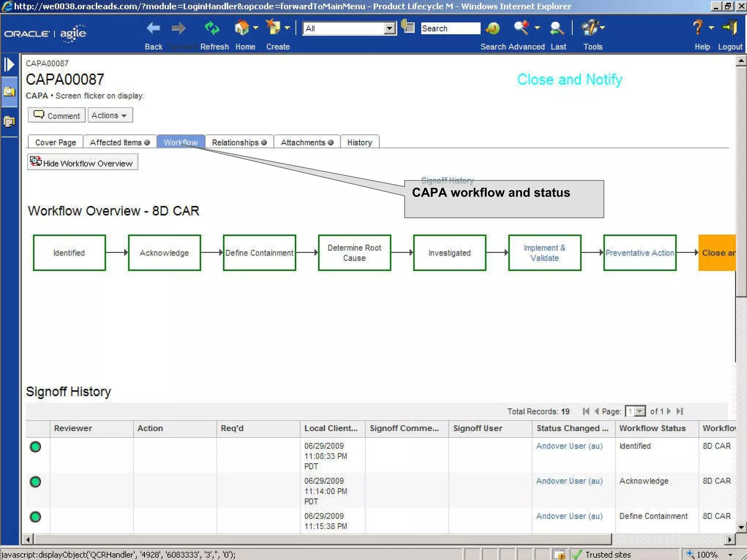This screenshot has height=560, width=747.
Task: Expand the Actions dropdown menu
Action: click(110, 115)
